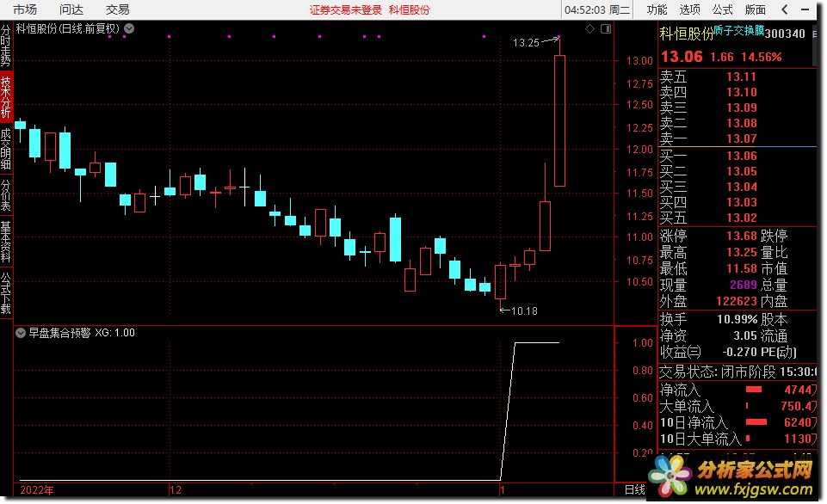Click the 10.18 low price label on chart
The height and width of the screenshot is (504, 827).
pyautogui.click(x=524, y=311)
